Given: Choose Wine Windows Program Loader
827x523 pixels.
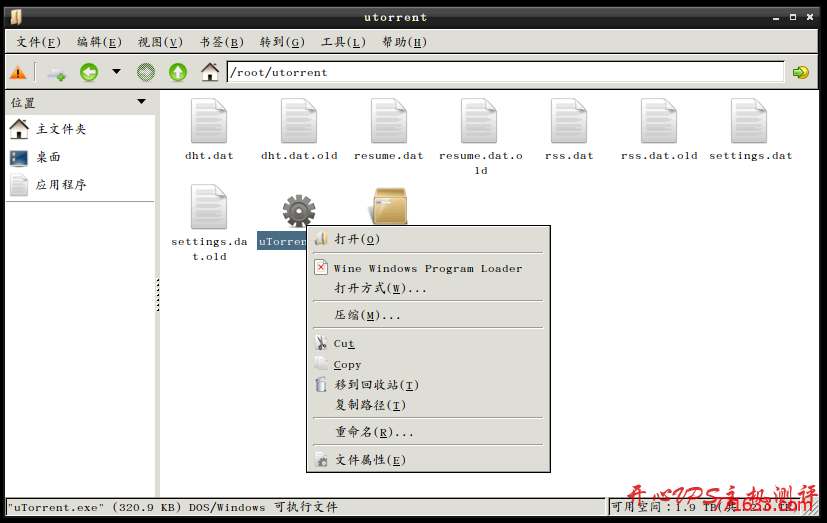Looking at the screenshot, I should tap(428, 268).
